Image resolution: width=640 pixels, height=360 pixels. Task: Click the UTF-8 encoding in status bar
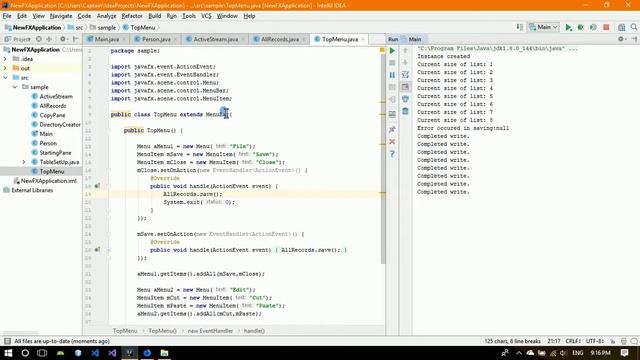[595, 341]
